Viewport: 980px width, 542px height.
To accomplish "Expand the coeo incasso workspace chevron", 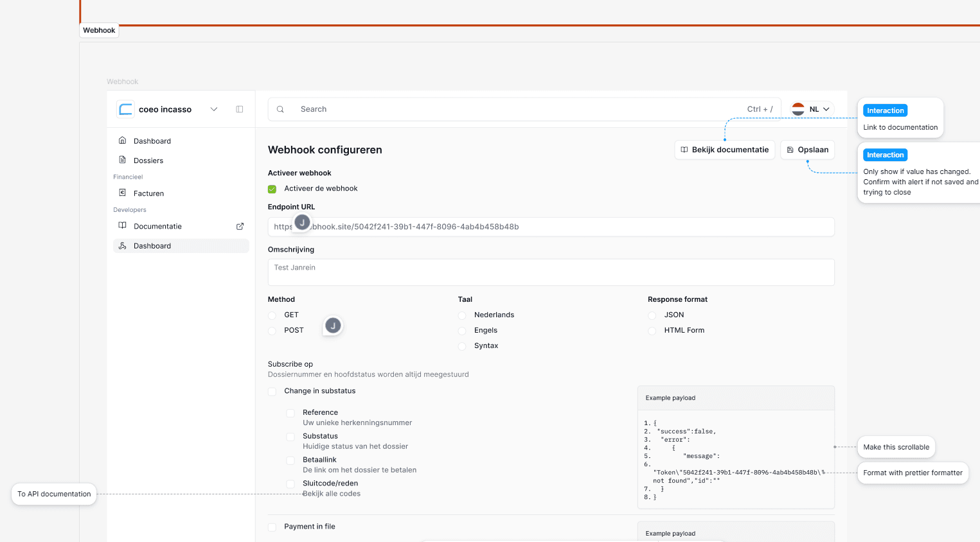I will coord(213,109).
